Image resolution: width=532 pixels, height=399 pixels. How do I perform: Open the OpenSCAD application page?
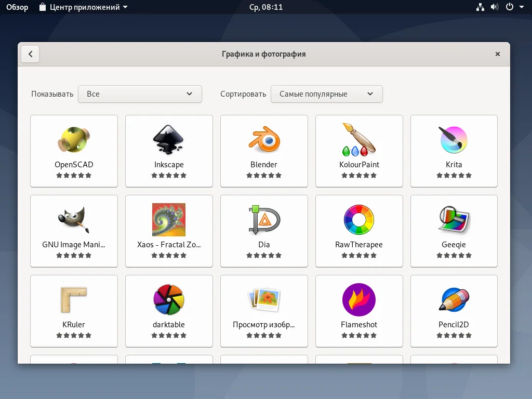[x=74, y=151]
